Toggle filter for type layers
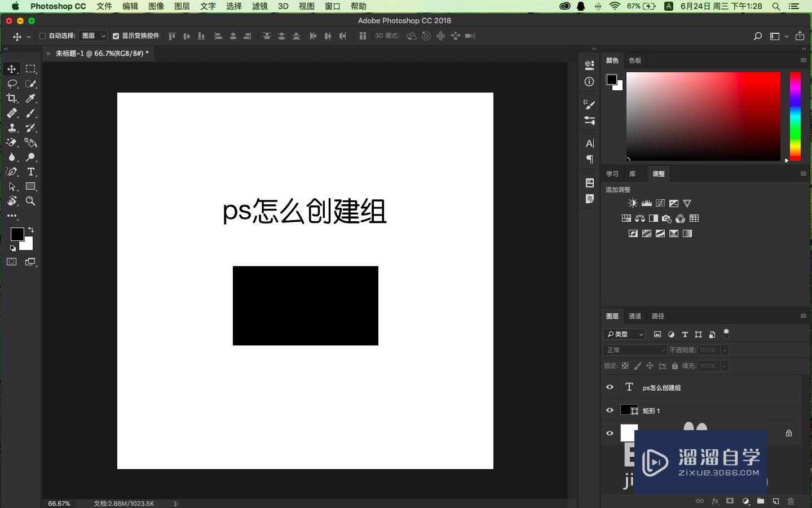This screenshot has height=508, width=812. [x=685, y=334]
